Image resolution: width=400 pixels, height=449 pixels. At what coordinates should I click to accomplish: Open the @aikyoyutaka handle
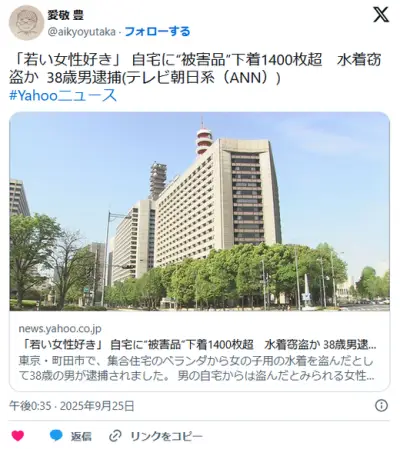pos(82,32)
